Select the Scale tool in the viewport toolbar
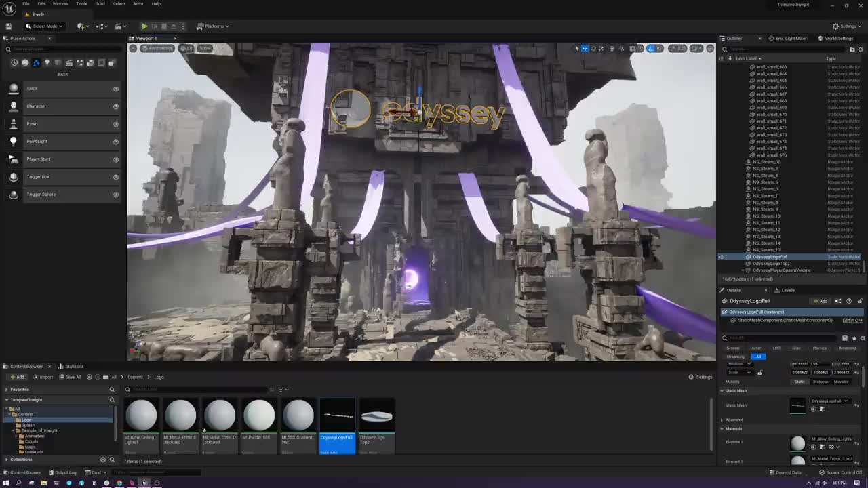Image resolution: width=868 pixels, height=488 pixels. [602, 48]
